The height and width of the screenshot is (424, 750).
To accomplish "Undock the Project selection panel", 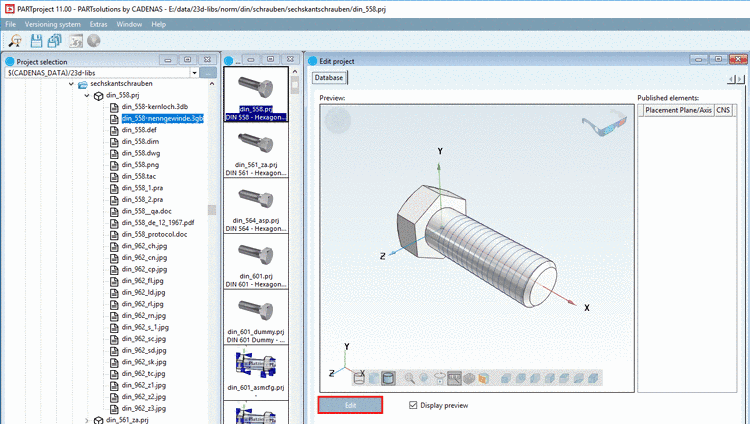I will [188, 60].
